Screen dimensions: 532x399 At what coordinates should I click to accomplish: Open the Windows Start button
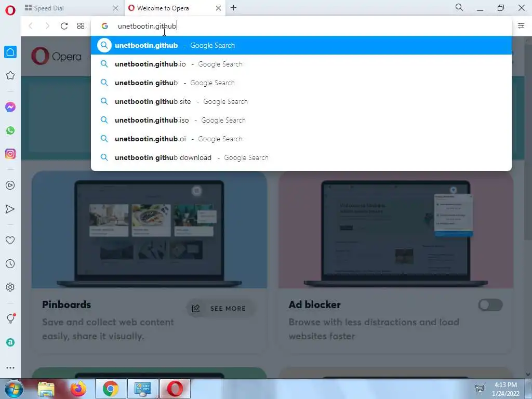coord(14,389)
